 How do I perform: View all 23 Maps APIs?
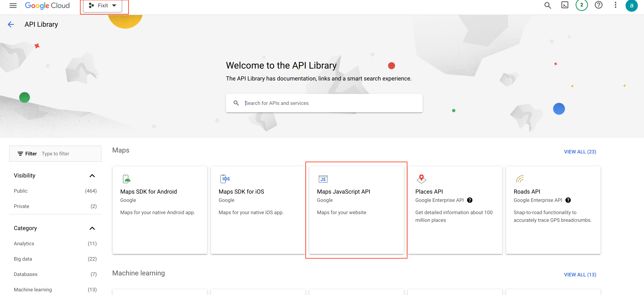[x=580, y=152]
